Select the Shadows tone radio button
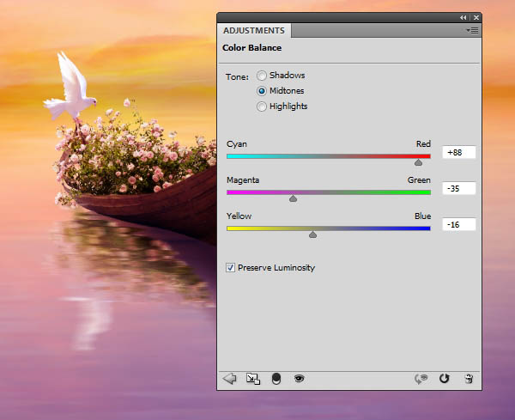Image resolution: width=515 pixels, height=420 pixels. pos(262,76)
